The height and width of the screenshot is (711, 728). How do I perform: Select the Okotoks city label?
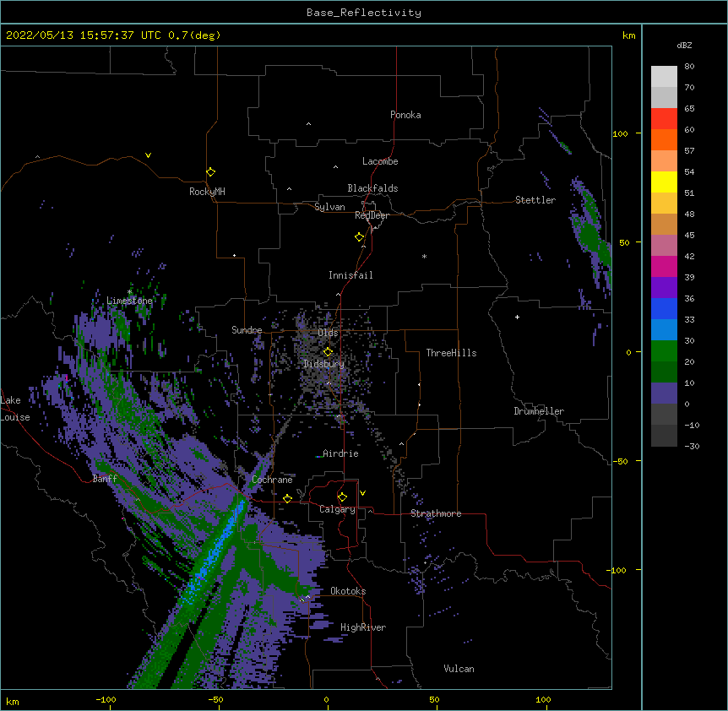pos(348,591)
